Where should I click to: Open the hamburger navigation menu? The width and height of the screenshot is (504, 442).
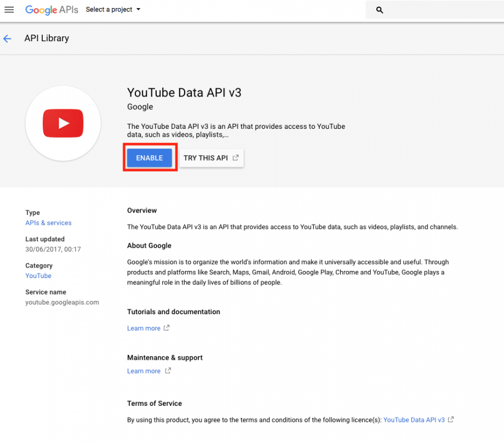(9, 10)
